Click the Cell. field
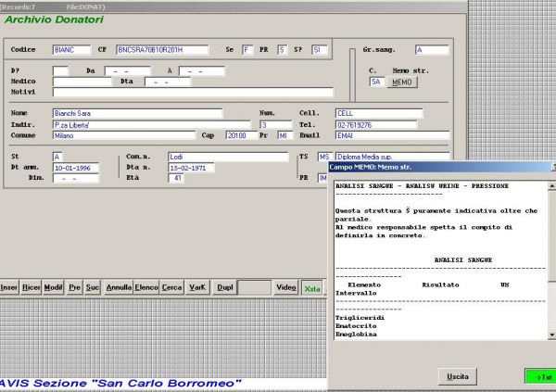Viewport: 556px width, 392px height. 379,113
